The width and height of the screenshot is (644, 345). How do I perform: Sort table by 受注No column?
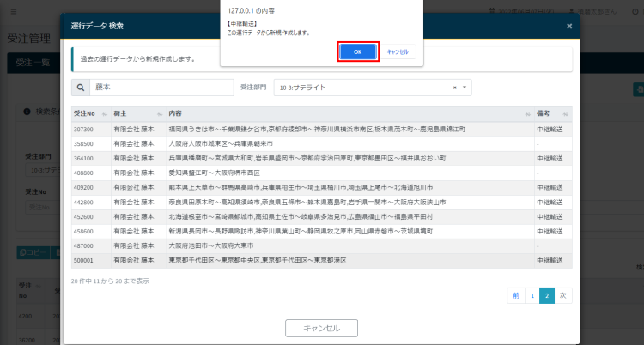tap(90, 113)
